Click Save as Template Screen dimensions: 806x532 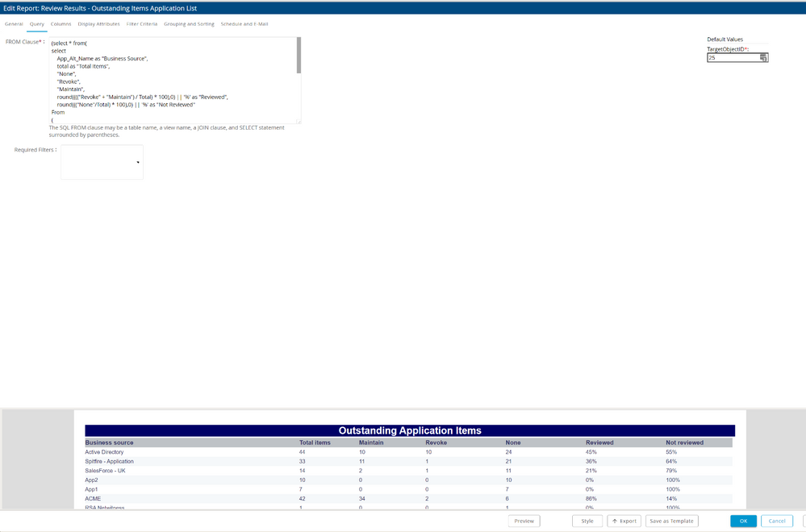(671, 521)
